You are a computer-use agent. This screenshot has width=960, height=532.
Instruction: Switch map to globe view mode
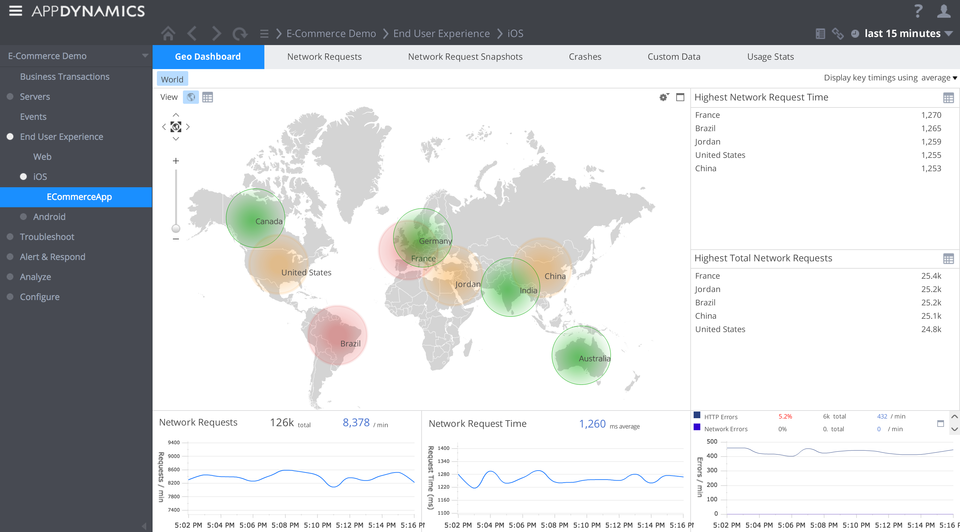(x=191, y=97)
